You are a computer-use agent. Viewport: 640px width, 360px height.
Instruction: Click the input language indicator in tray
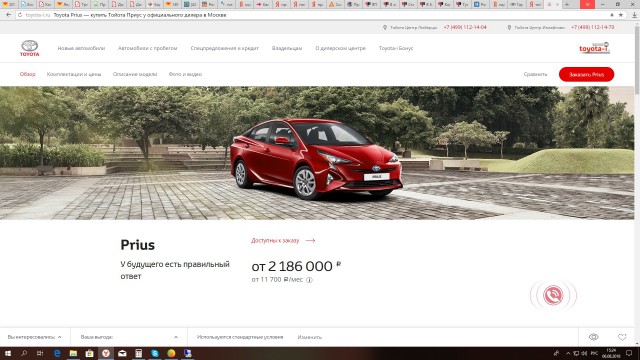[594, 353]
